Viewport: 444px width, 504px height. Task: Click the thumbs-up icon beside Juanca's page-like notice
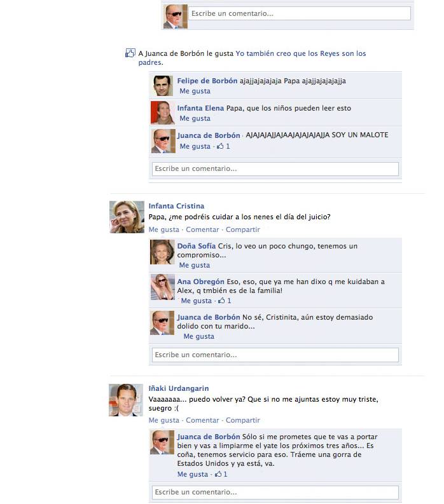click(130, 53)
